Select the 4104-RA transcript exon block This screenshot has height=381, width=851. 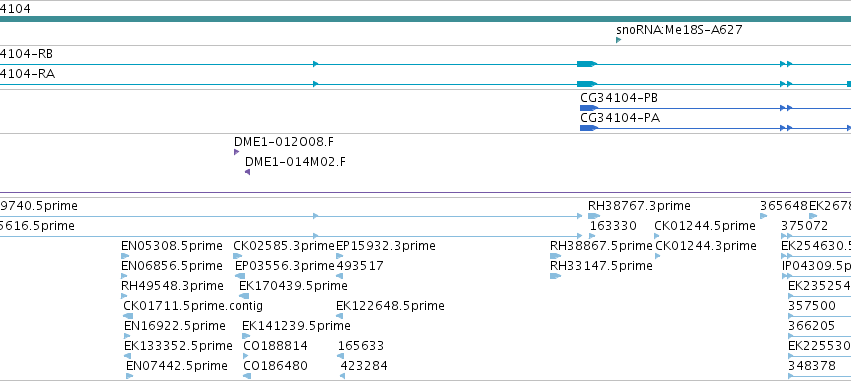[587, 84]
